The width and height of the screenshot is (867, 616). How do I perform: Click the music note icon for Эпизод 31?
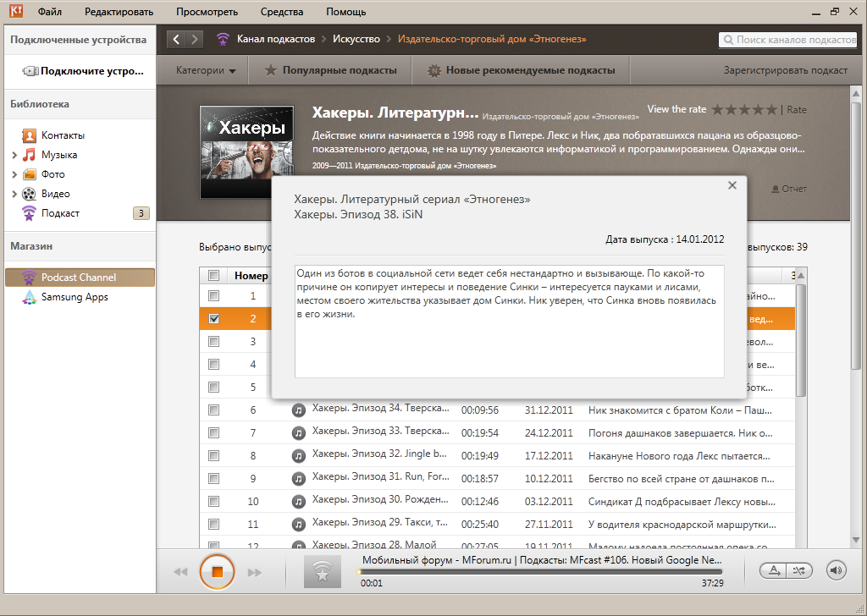click(299, 478)
